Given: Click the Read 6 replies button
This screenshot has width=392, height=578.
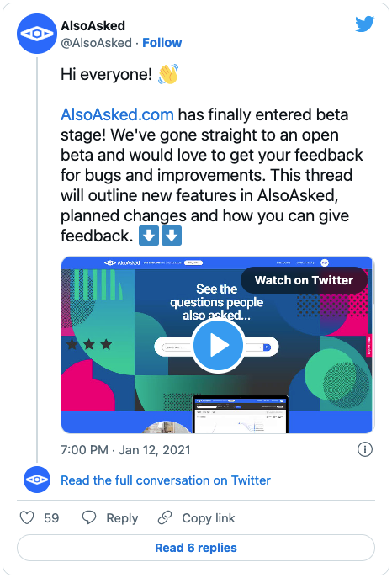Looking at the screenshot, I should pyautogui.click(x=196, y=548).
